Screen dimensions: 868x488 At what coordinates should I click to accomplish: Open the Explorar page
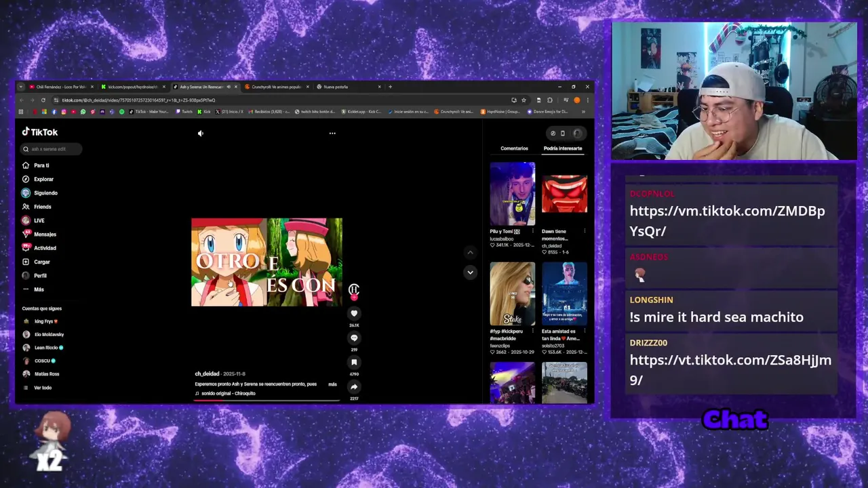pos(38,179)
